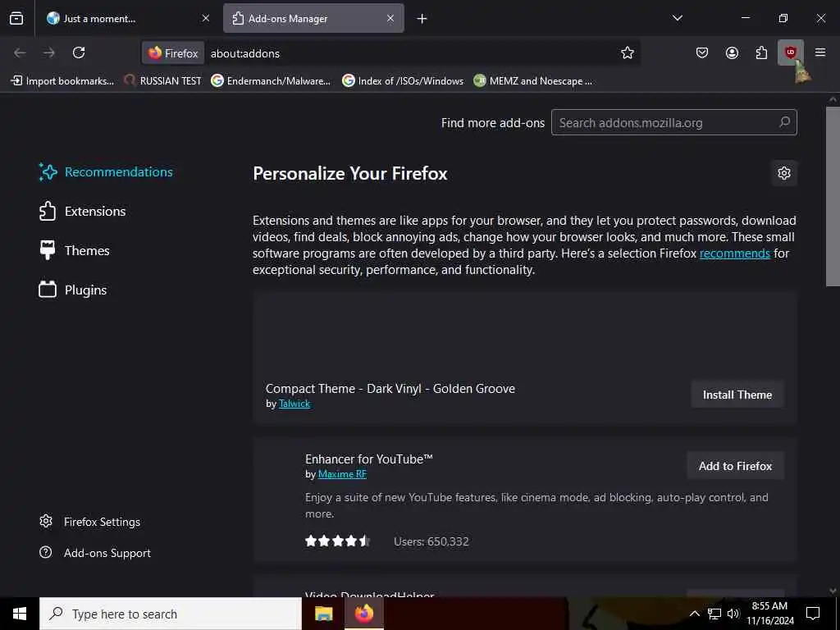Click Add to Firefox for Enhancer for YouTube
The image size is (840, 630).
click(735, 466)
